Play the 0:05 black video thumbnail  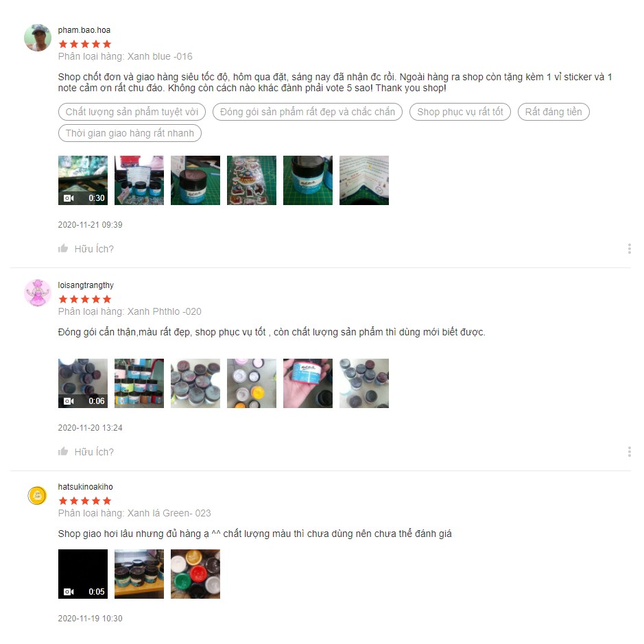[83, 574]
